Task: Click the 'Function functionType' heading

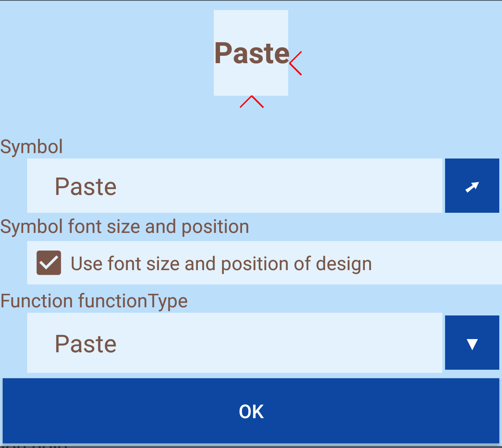Action: click(94, 301)
